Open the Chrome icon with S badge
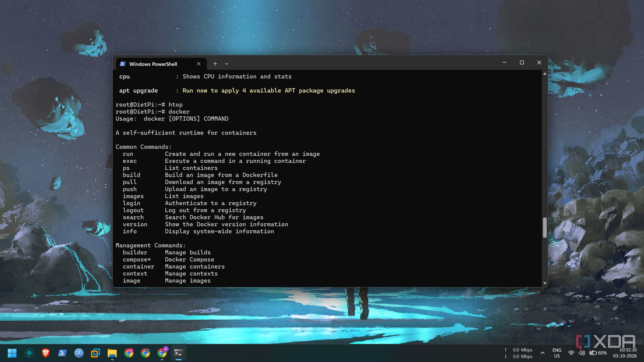 click(x=129, y=353)
